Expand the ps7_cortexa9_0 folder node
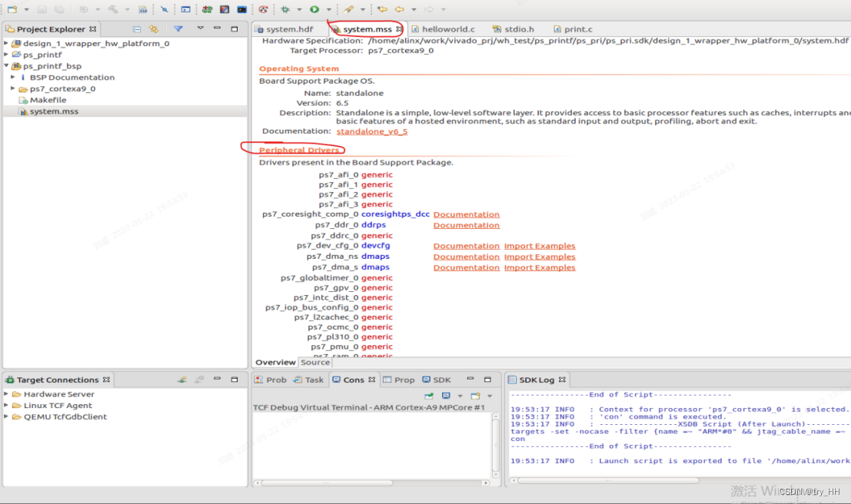The height and width of the screenshot is (504, 851). pos(13,88)
